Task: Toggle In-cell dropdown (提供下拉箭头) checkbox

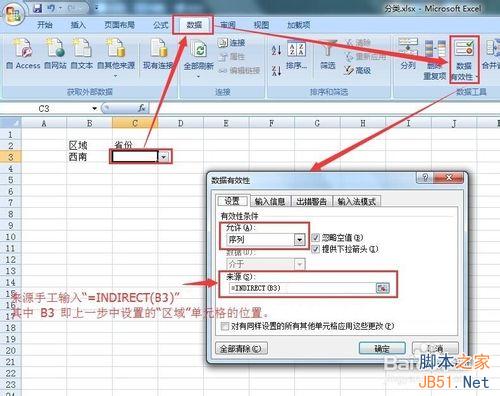Action: tap(316, 249)
